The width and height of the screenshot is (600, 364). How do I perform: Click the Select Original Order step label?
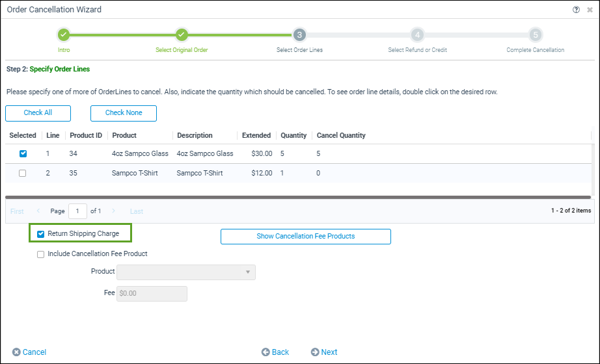[182, 50]
